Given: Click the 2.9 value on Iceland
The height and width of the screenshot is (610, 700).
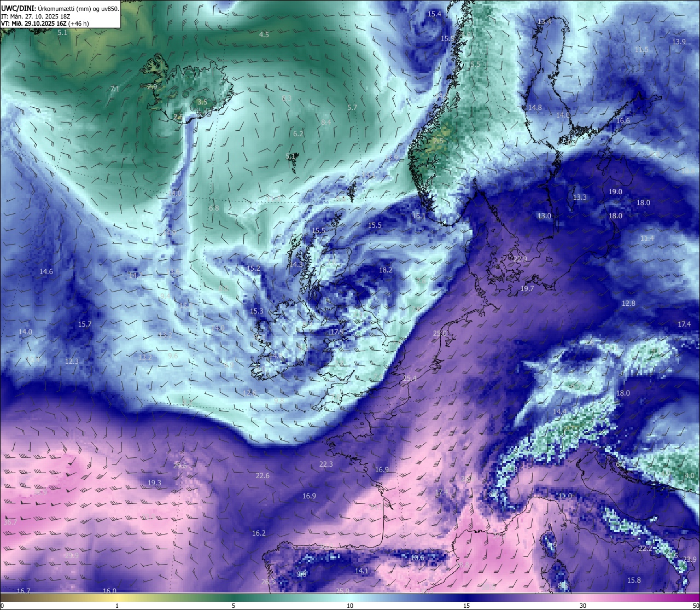Looking at the screenshot, I should [x=152, y=86].
